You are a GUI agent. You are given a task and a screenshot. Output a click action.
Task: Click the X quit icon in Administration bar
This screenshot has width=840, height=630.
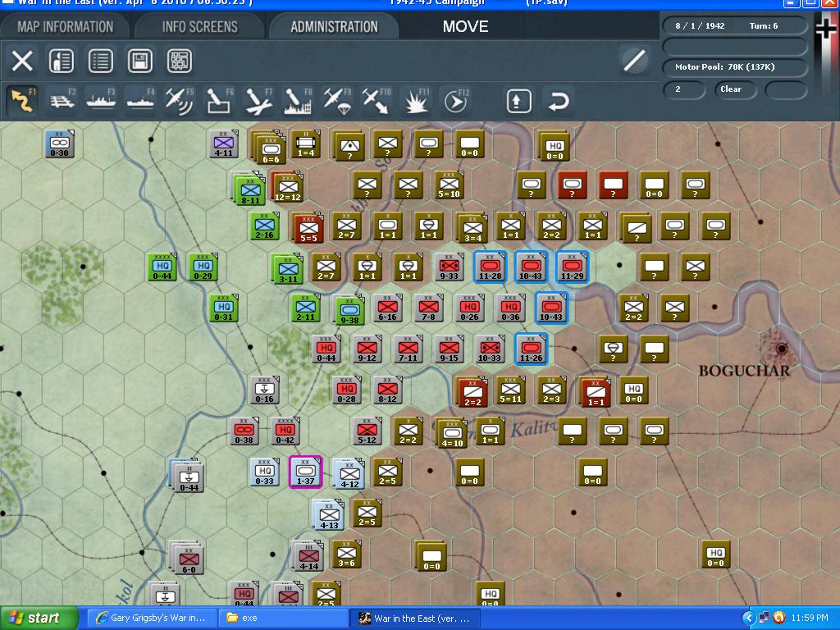coord(22,61)
